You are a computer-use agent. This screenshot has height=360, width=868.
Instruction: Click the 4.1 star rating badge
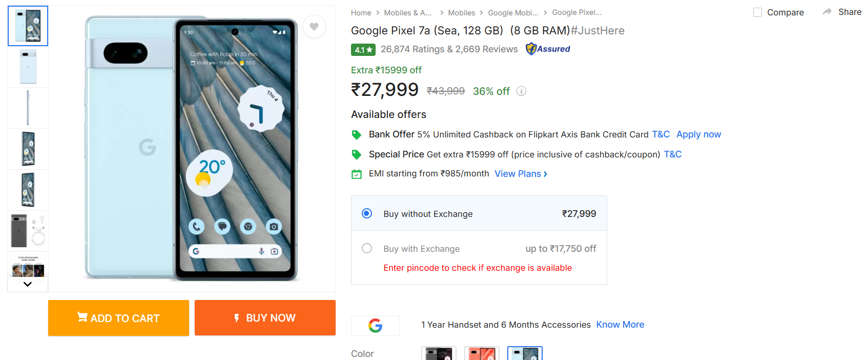click(363, 50)
